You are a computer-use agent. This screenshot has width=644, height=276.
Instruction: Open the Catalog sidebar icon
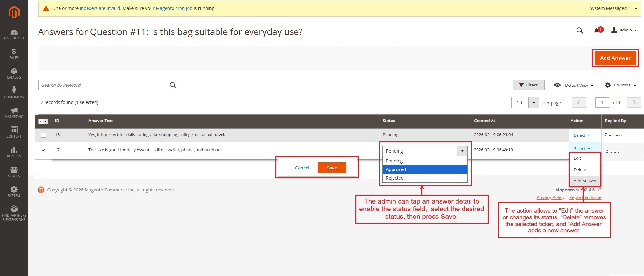(x=14, y=73)
